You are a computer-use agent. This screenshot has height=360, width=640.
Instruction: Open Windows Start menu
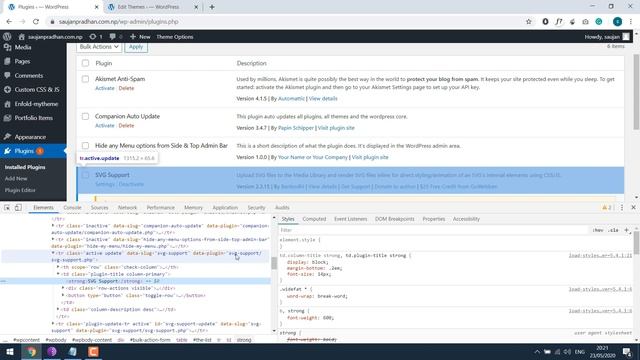pyautogui.click(x=9, y=351)
